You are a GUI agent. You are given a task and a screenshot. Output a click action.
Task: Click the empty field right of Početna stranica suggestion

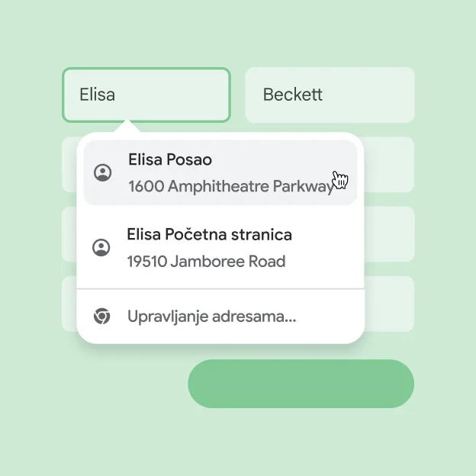pos(390,234)
